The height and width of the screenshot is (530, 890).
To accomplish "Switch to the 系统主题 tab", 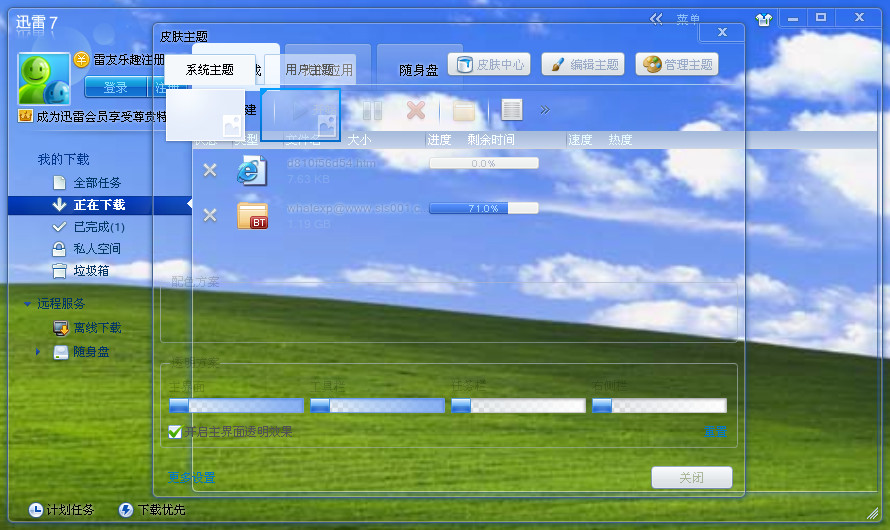I will [x=210, y=70].
